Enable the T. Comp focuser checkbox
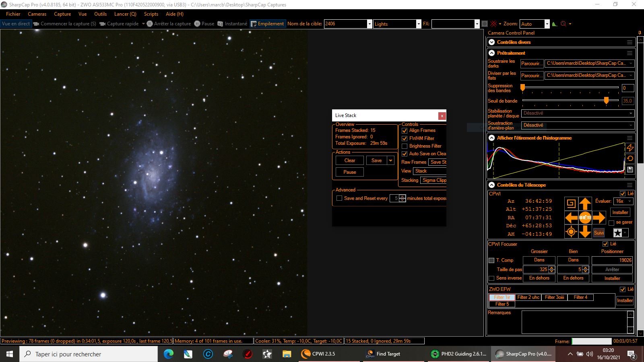 (x=491, y=260)
